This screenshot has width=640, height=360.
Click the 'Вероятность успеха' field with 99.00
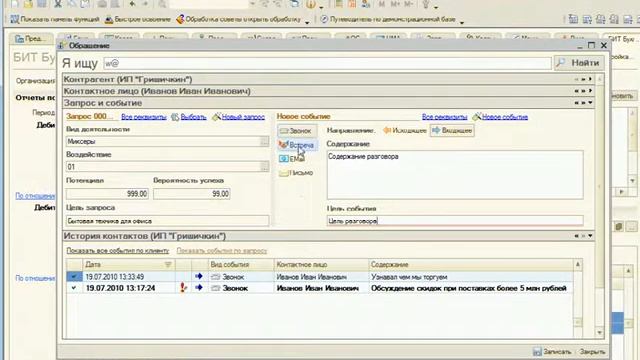(191, 193)
